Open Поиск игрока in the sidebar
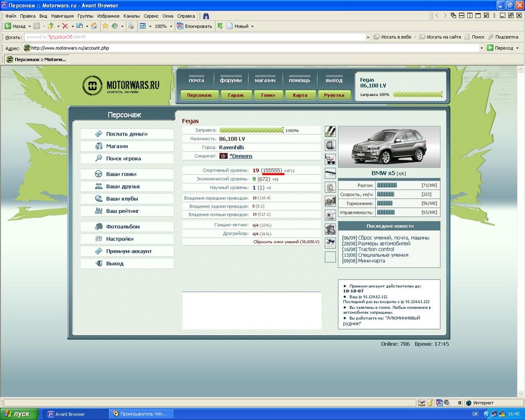 [x=127, y=159]
